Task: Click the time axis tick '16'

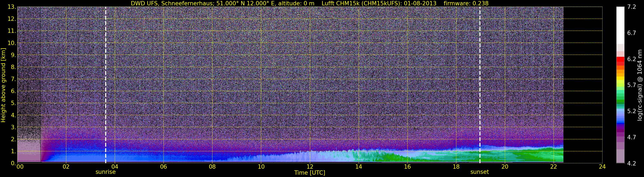Action: (407, 167)
